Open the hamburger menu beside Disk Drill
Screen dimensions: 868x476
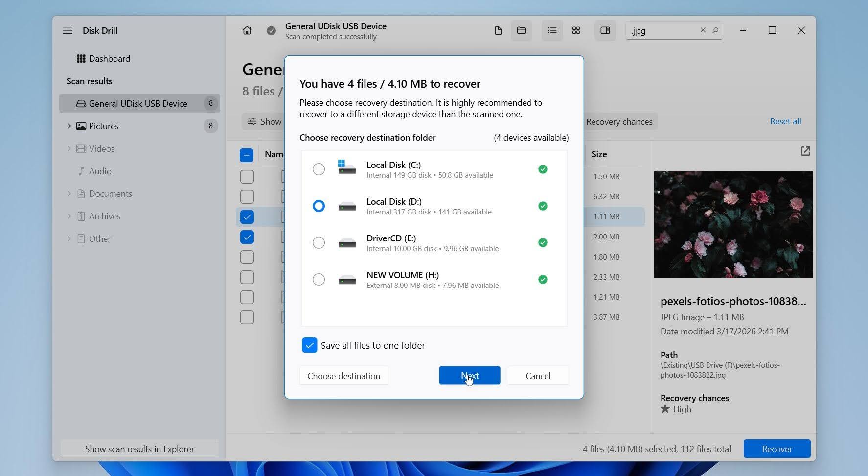click(x=68, y=30)
